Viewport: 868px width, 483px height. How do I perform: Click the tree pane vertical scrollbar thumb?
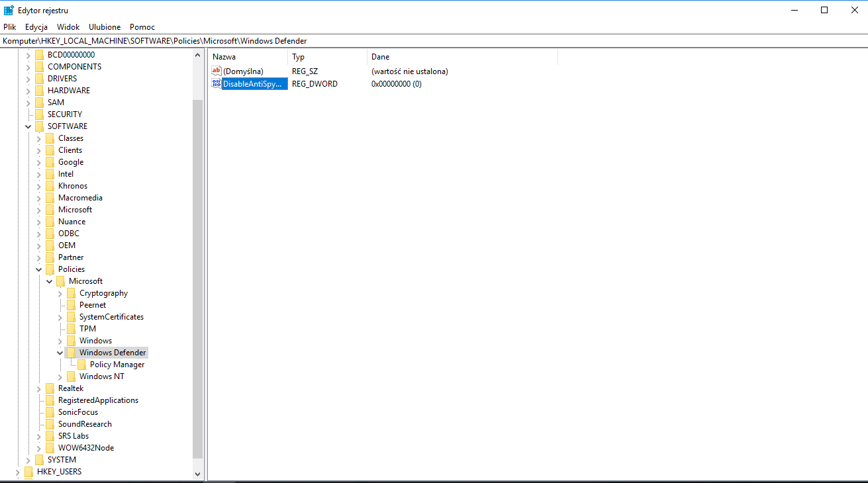(197, 279)
